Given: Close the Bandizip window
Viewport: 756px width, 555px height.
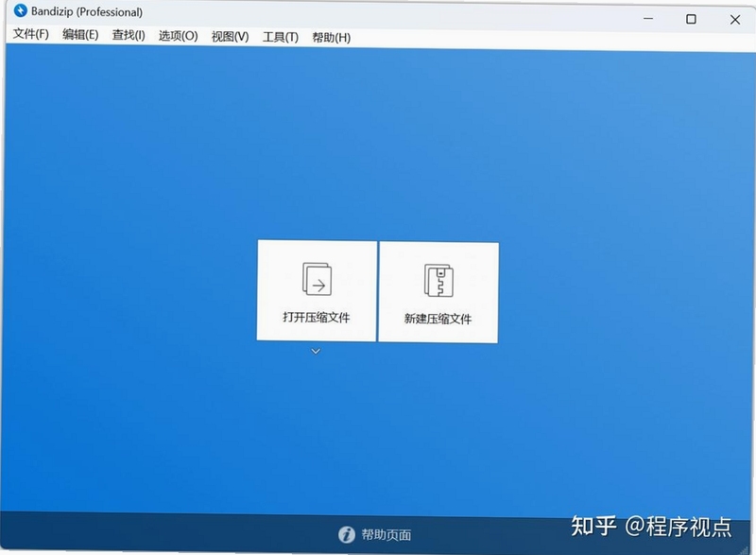Looking at the screenshot, I should pos(735,19).
